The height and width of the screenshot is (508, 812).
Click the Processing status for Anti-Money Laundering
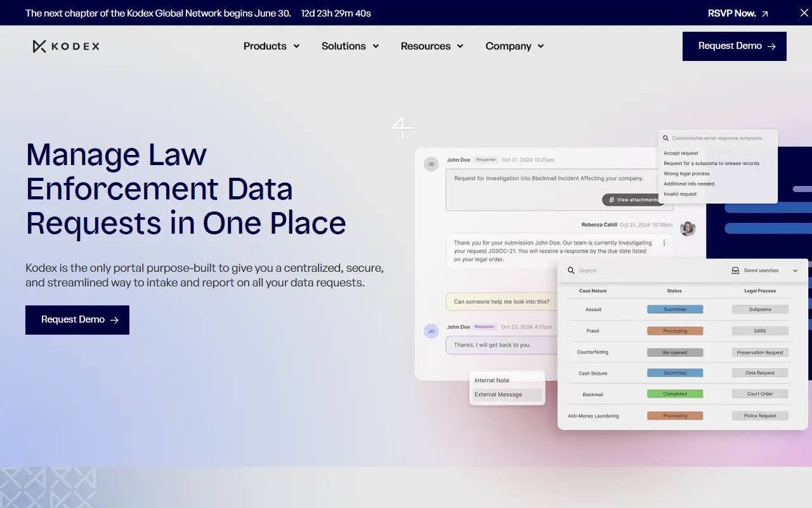pos(675,416)
